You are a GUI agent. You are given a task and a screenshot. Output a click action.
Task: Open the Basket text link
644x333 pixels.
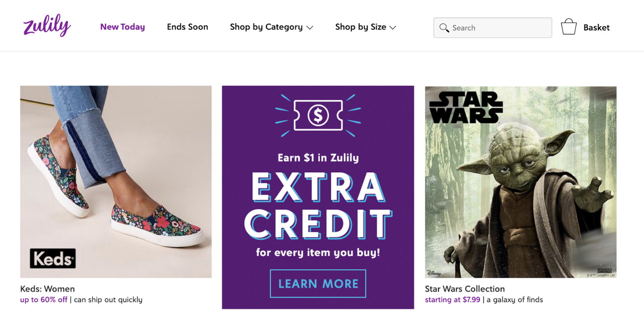click(596, 28)
